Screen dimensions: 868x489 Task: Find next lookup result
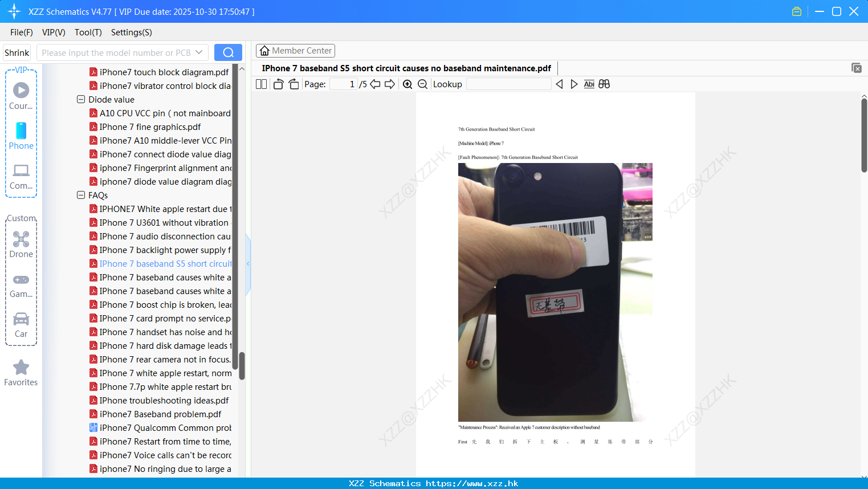[x=574, y=84]
